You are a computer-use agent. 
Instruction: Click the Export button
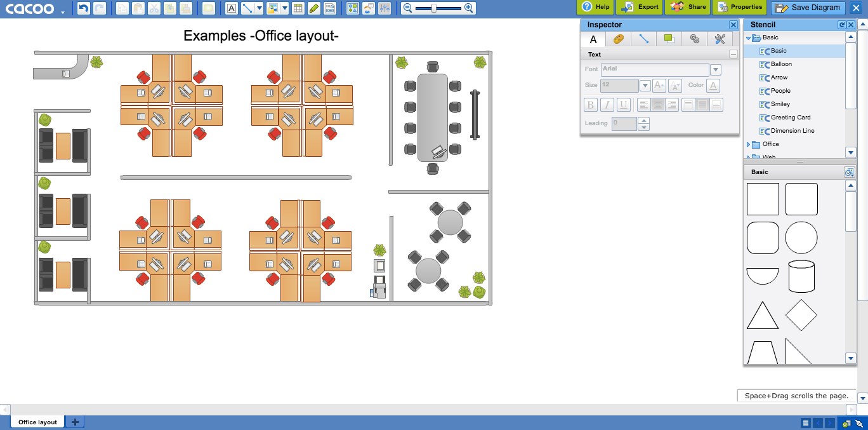pos(640,7)
